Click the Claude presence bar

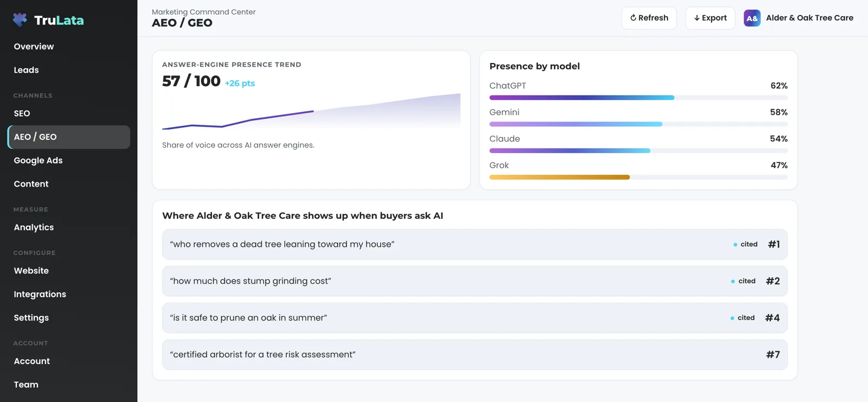(639, 151)
